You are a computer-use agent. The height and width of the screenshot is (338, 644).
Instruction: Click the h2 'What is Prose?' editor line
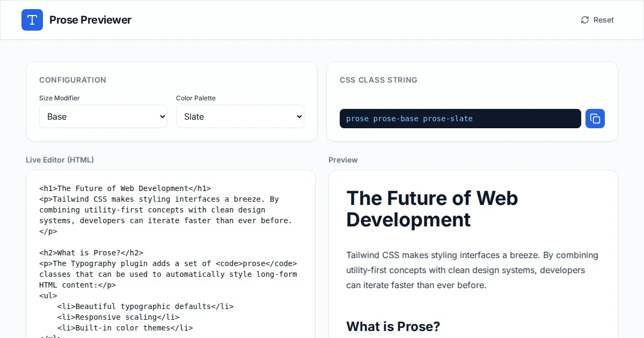(x=91, y=253)
